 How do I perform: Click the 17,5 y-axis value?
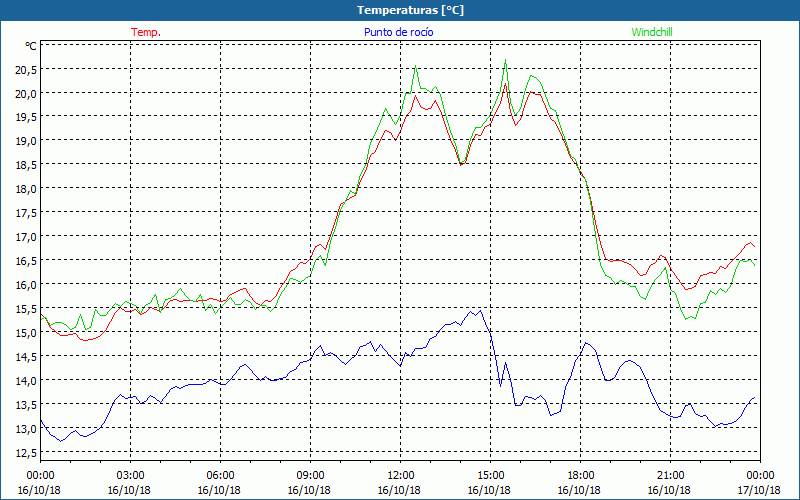(26, 213)
